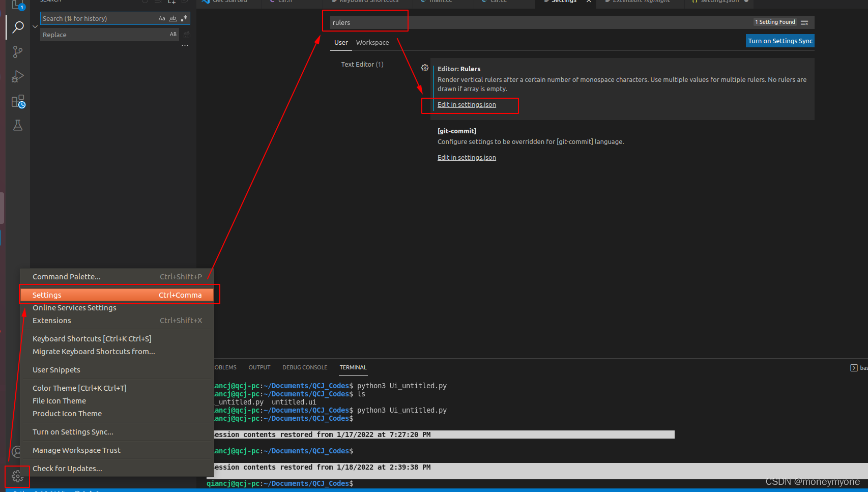Viewport: 868px width, 492px height.
Task: Open the Extensions view icon
Action: coord(18,101)
